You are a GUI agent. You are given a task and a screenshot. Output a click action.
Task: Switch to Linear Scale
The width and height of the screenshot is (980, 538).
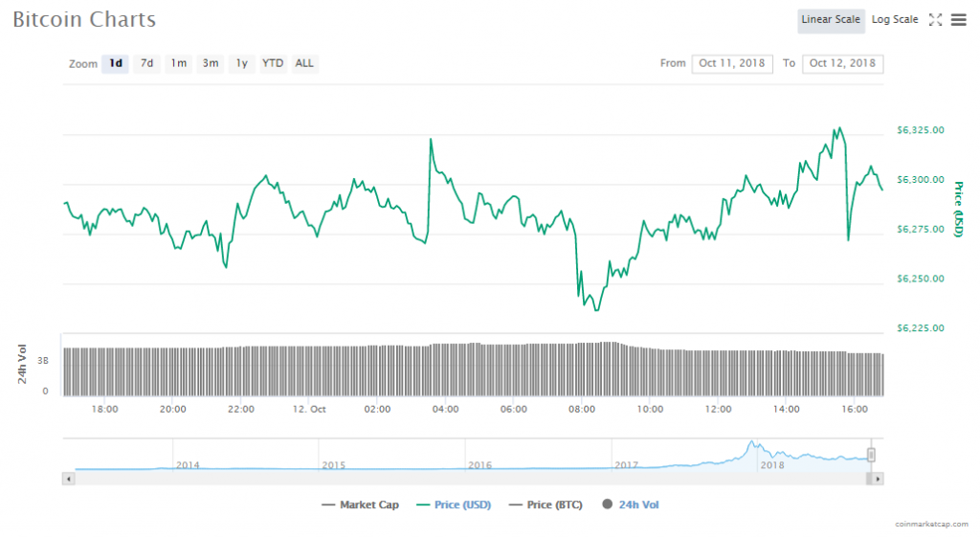point(831,20)
